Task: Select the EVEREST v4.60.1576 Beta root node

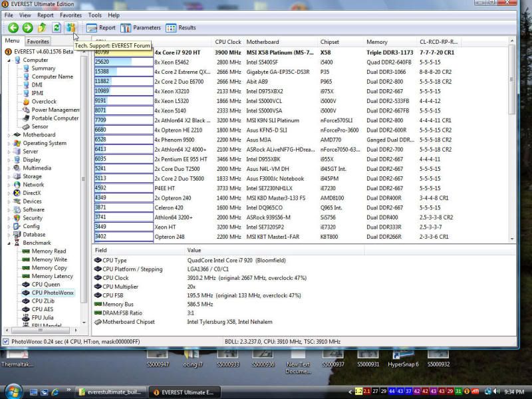Action: tap(43, 52)
